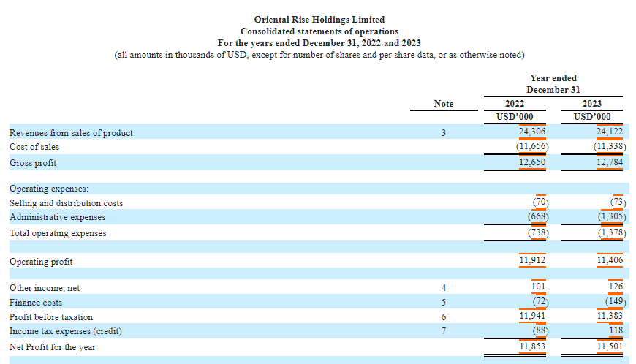Click 'Other income, net' row label
Screen dimensions: 636x364
(x=45, y=288)
